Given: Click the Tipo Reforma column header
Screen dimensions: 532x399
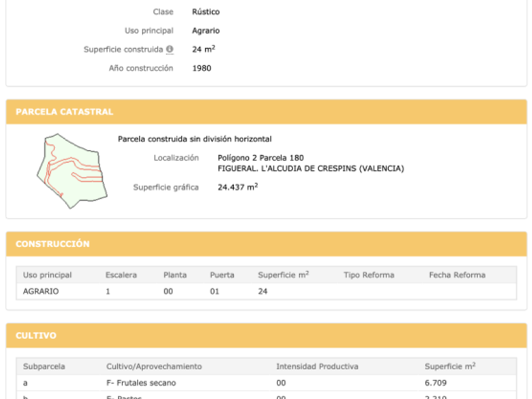Looking at the screenshot, I should [x=369, y=275].
